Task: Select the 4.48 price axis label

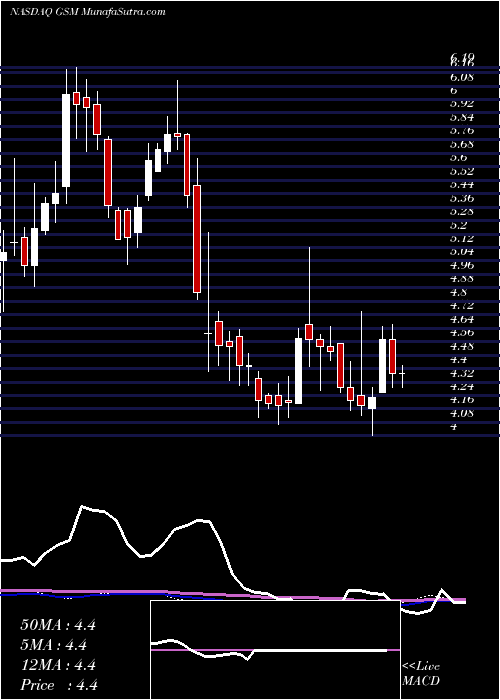Action: pos(462,346)
